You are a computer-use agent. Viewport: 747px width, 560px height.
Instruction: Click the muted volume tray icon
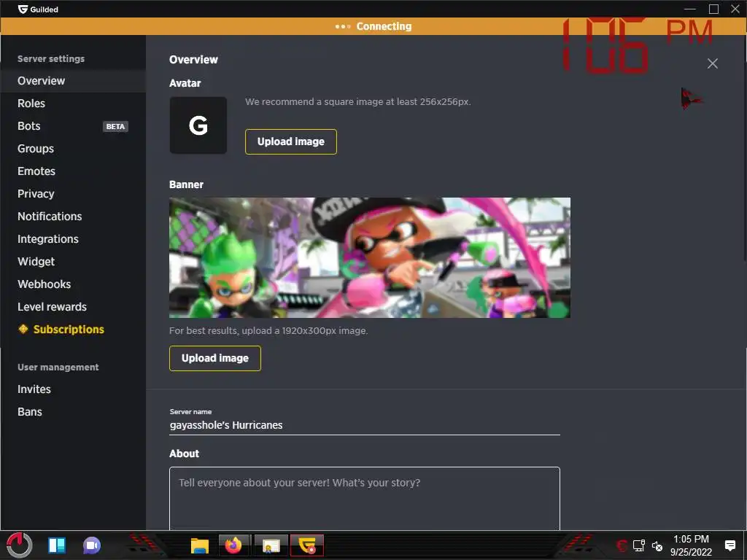(x=657, y=546)
